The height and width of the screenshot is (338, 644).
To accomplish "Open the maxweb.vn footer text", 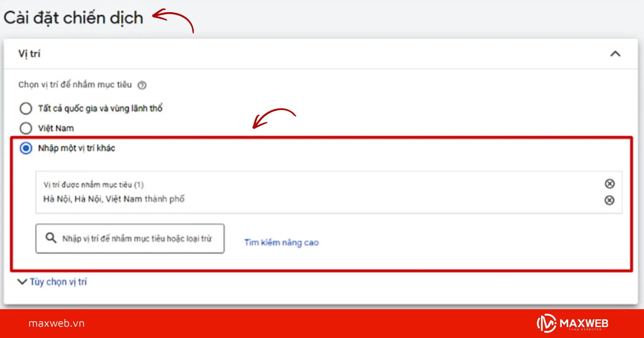I will (56, 323).
